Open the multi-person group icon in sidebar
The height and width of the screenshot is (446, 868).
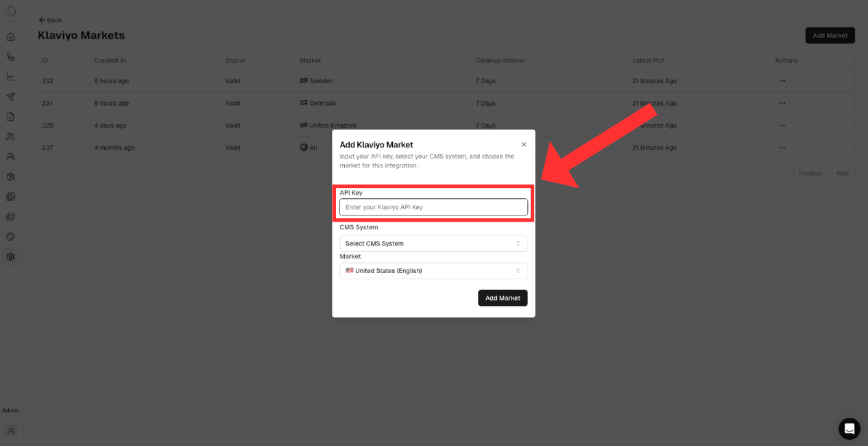[10, 137]
